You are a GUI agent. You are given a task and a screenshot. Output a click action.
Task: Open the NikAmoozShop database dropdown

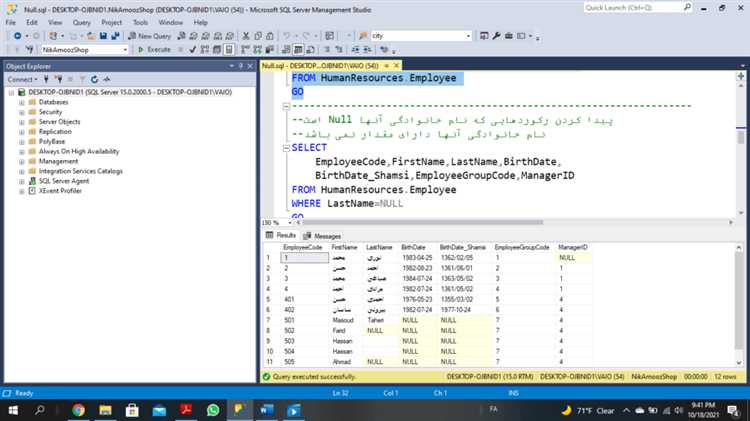pyautogui.click(x=124, y=49)
